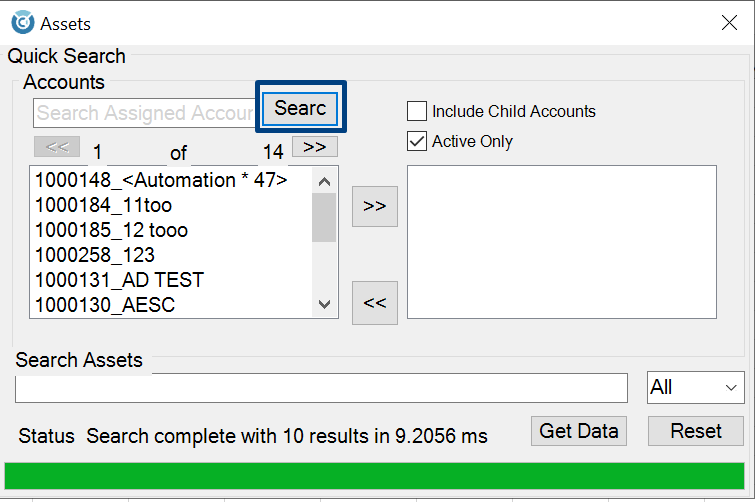
Task: Move selected account to right list
Action: pos(375,206)
